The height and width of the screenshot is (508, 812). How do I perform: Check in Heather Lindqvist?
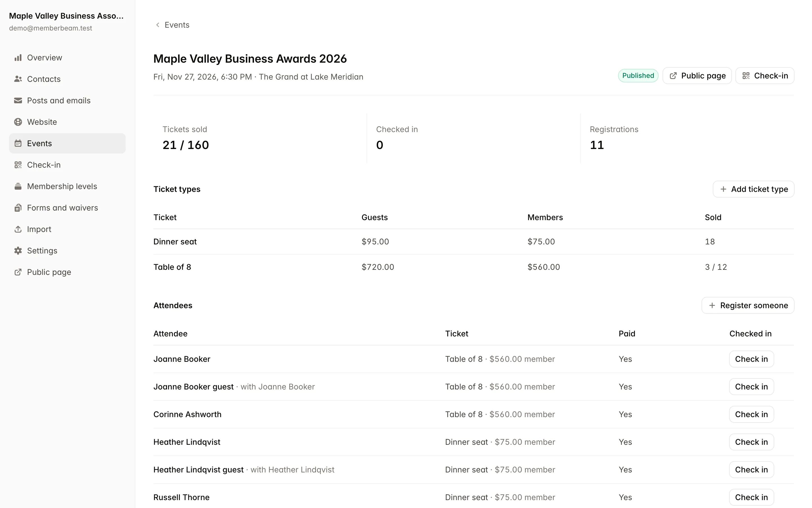(x=751, y=442)
